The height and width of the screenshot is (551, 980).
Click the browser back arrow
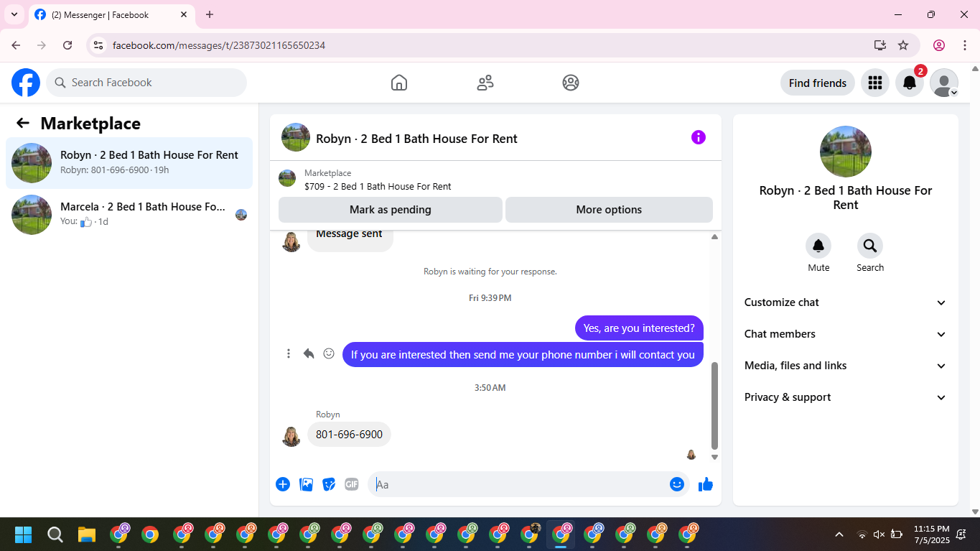point(16,45)
